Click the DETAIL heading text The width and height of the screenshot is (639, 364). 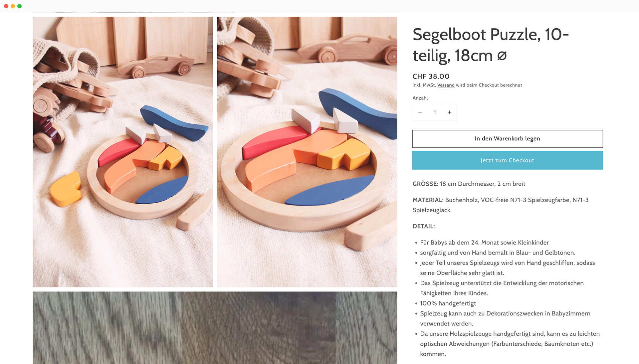[x=423, y=226]
